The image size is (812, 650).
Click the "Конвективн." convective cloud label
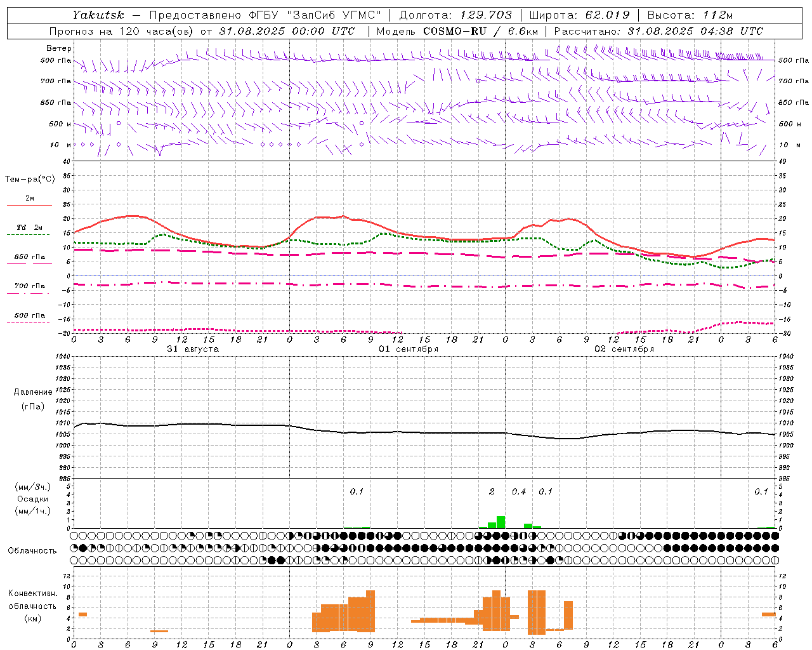[32, 594]
